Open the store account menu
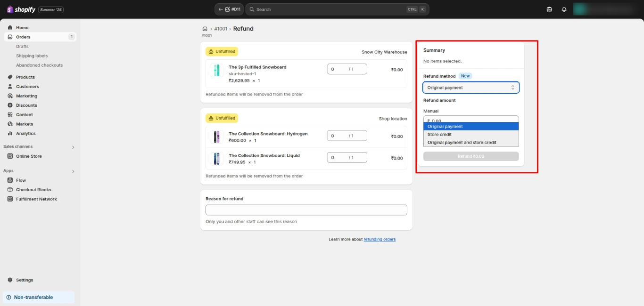Viewport: 644px width, 306px height. 606,9
